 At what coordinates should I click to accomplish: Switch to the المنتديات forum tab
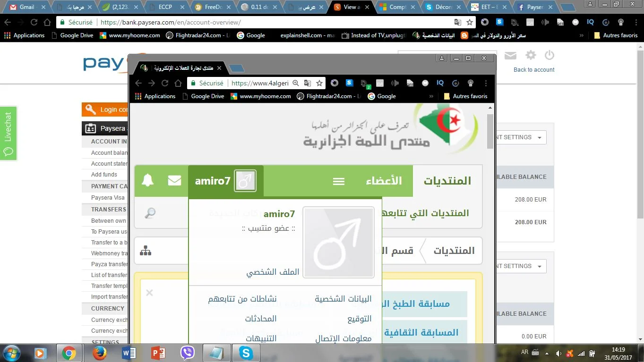click(x=447, y=181)
